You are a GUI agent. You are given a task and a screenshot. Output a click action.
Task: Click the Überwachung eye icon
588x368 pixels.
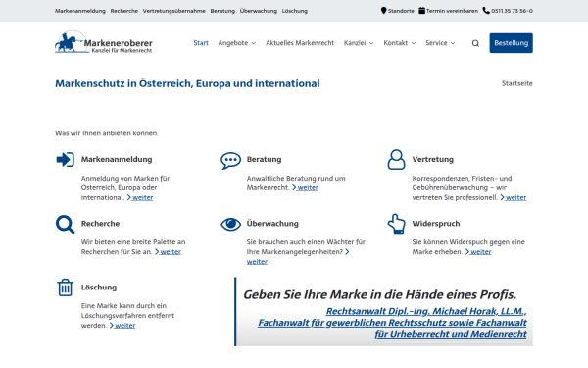pyautogui.click(x=230, y=224)
